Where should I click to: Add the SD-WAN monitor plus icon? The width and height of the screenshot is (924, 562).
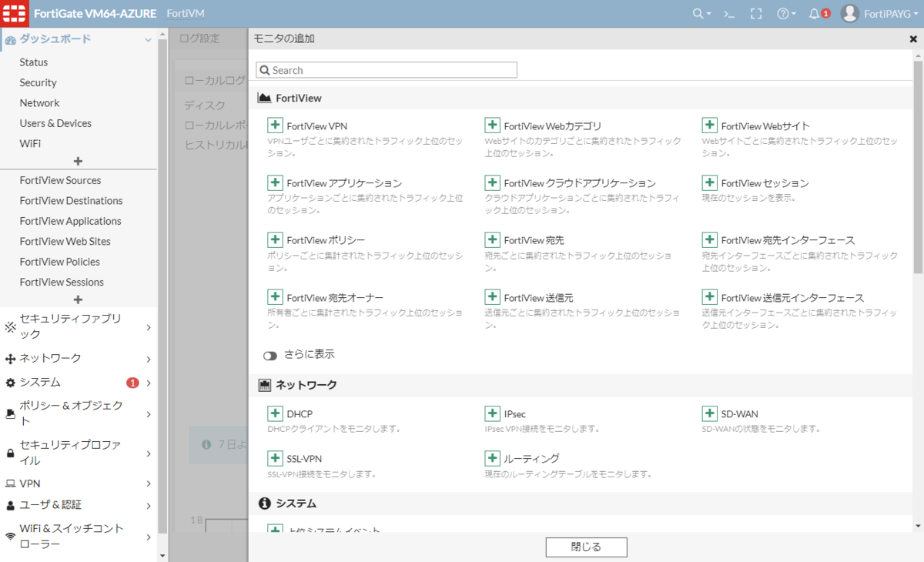click(x=709, y=413)
